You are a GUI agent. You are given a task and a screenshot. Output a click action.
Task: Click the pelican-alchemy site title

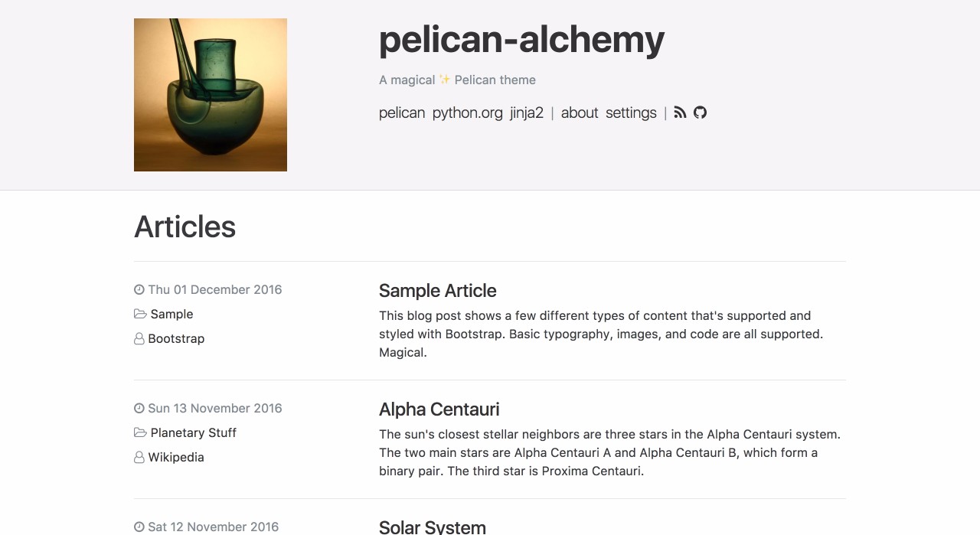coord(521,39)
